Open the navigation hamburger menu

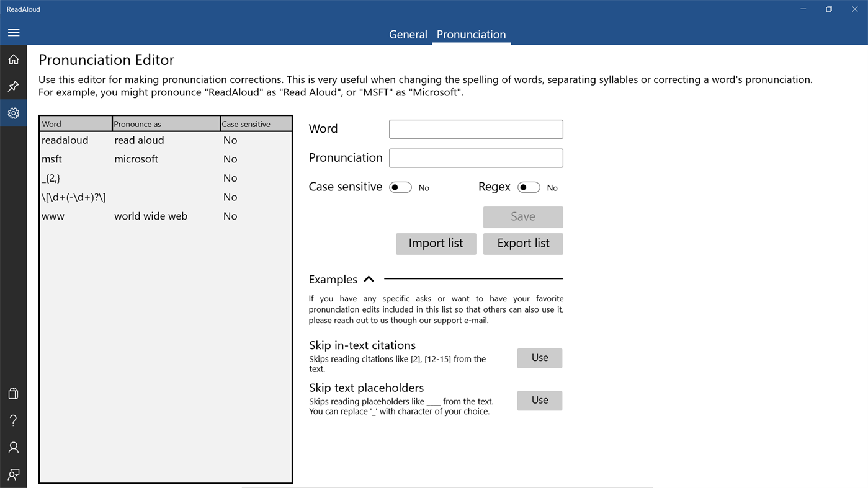click(13, 32)
